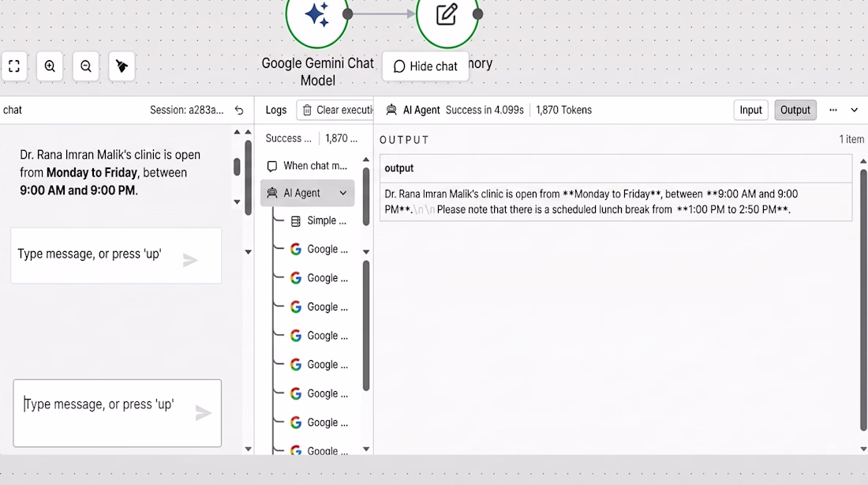Click the output text cell content

[615, 201]
